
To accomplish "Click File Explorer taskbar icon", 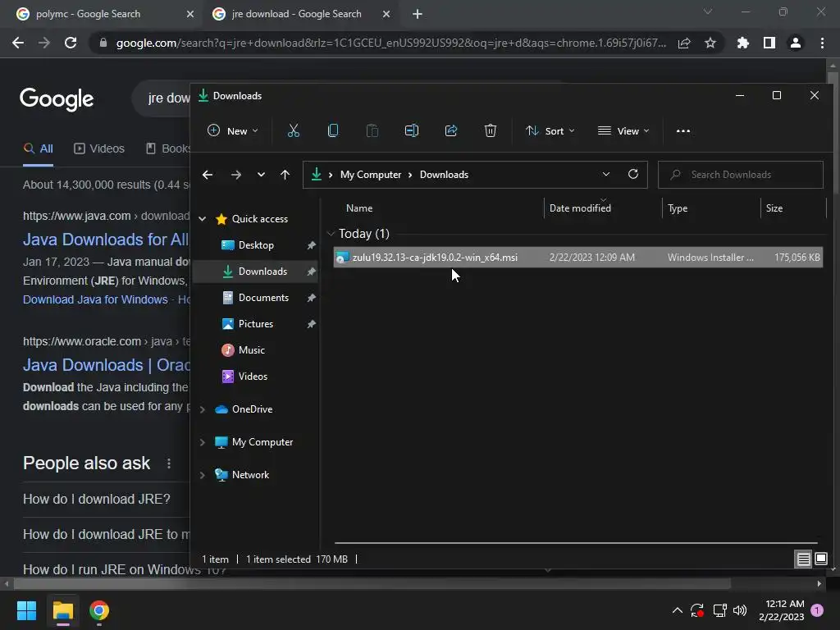I will tap(62, 610).
